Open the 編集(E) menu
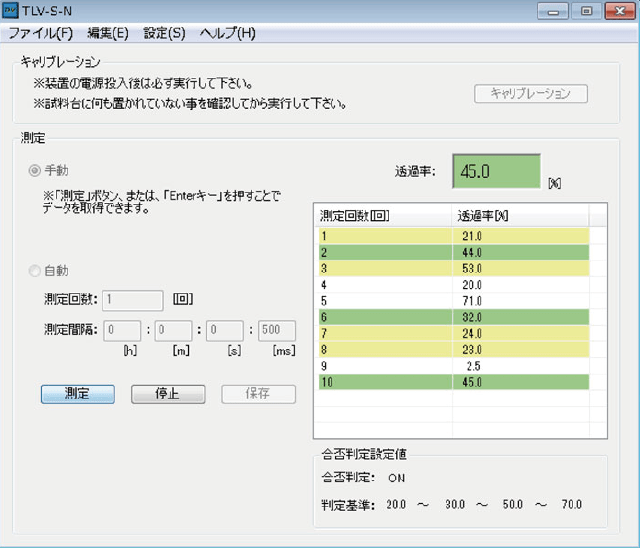Screen dimensions: 640x548 [108, 33]
